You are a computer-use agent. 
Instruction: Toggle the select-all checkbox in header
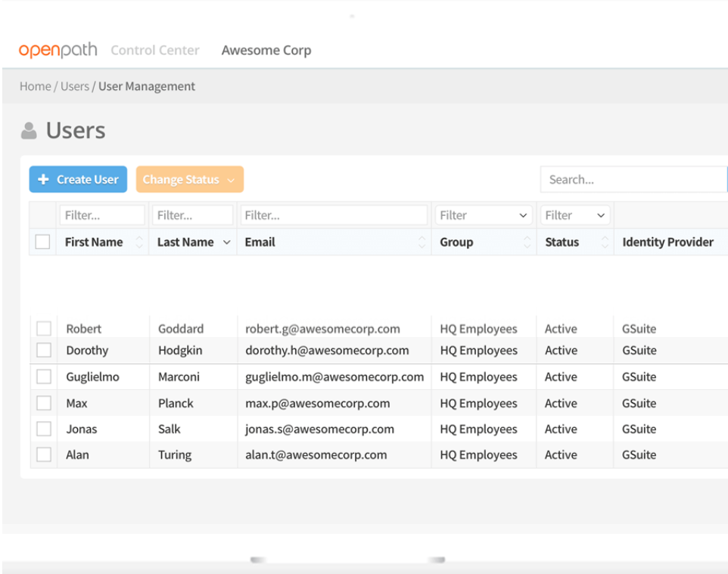pos(43,242)
